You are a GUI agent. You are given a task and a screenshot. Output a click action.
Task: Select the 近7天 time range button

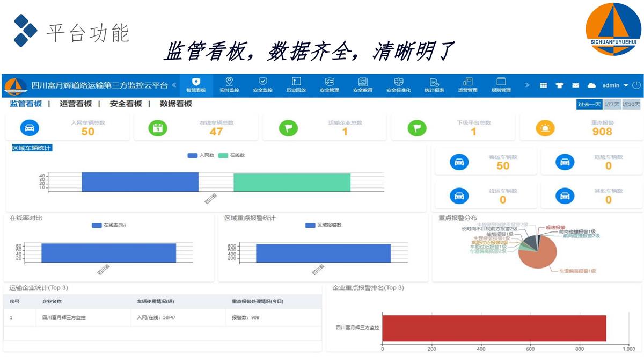[x=612, y=104]
